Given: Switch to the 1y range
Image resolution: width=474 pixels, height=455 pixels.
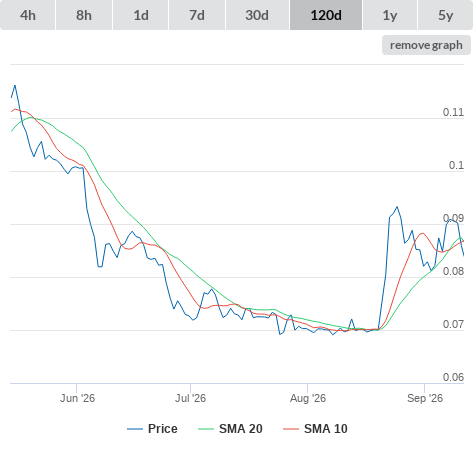Looking at the screenshot, I should pos(390,15).
